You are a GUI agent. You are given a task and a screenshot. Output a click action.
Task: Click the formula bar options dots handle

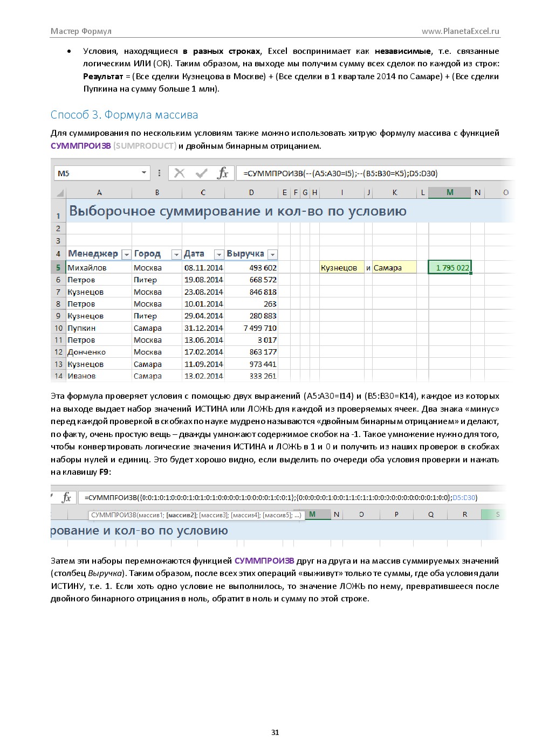[159, 173]
